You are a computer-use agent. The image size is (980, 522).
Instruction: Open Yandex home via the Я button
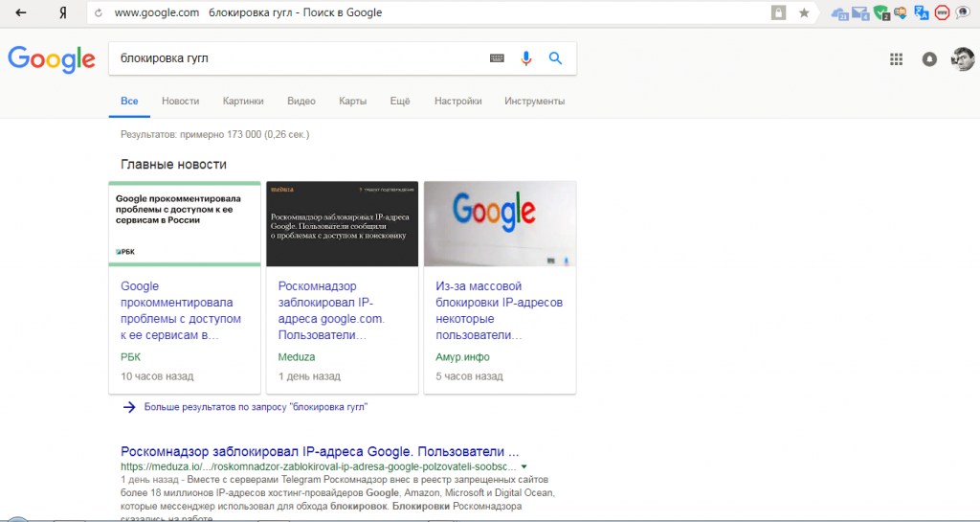(62, 12)
